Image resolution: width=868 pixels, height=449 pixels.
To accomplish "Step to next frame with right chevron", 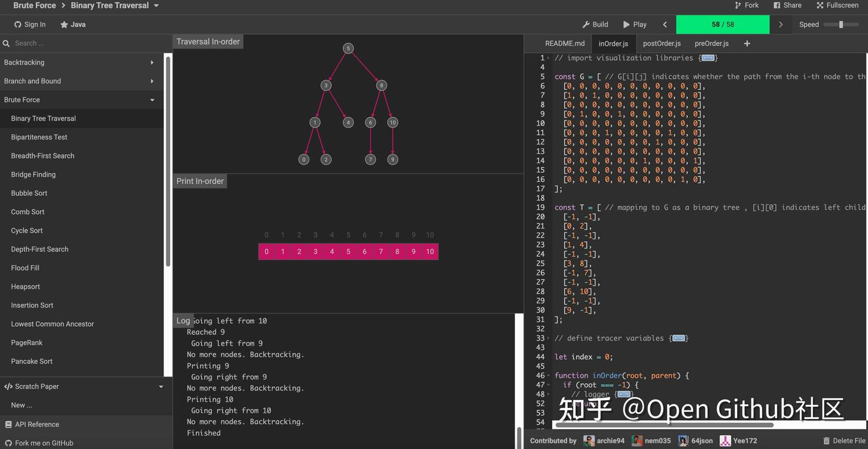I will click(x=781, y=25).
